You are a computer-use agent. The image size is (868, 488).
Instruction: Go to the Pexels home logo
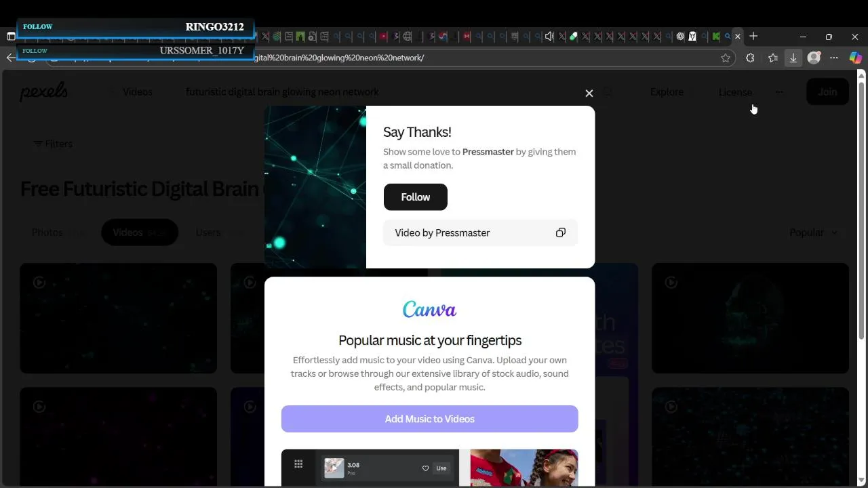tap(44, 91)
